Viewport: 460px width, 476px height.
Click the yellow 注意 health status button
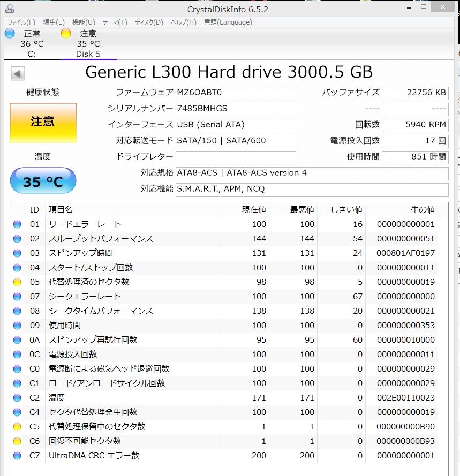43,123
